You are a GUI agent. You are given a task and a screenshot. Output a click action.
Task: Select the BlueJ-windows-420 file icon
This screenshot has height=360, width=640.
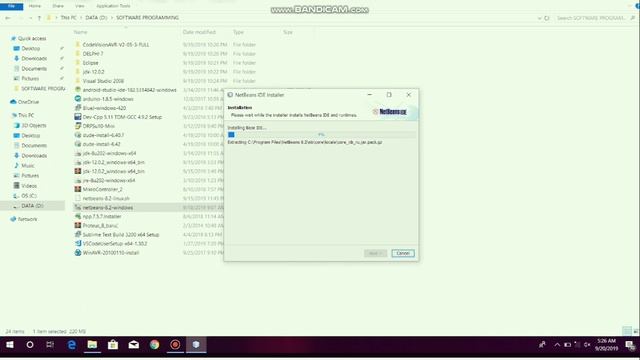point(78,108)
